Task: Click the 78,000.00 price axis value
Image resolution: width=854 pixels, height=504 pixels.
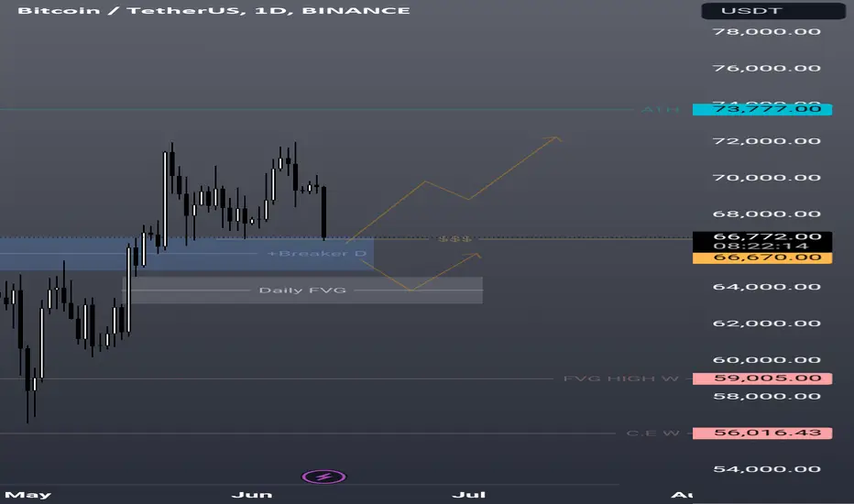Action: pos(766,31)
